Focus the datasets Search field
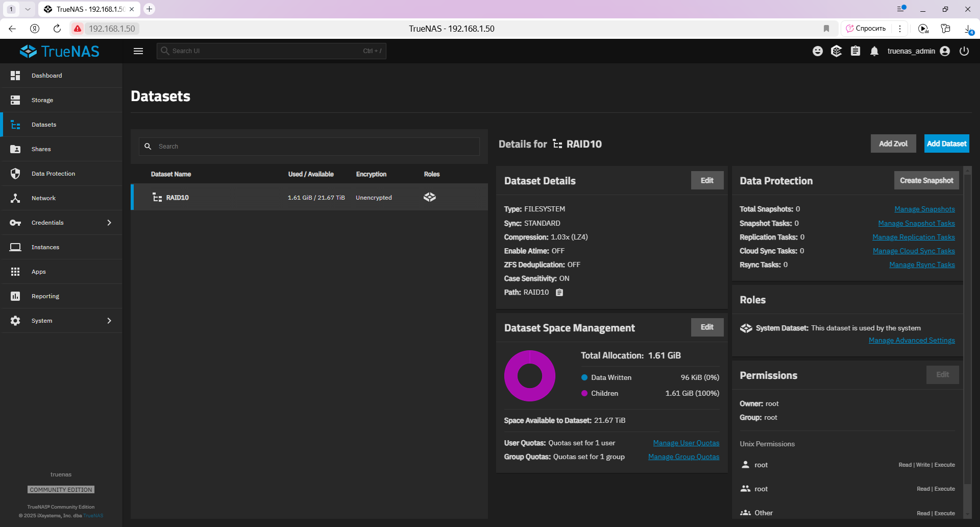Viewport: 980px width, 527px height. point(309,147)
